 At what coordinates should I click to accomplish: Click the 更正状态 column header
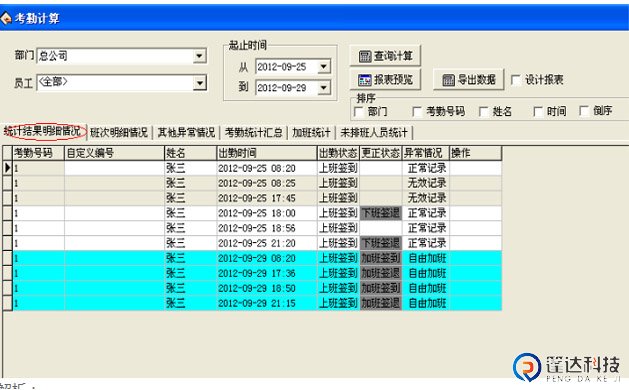tap(381, 153)
